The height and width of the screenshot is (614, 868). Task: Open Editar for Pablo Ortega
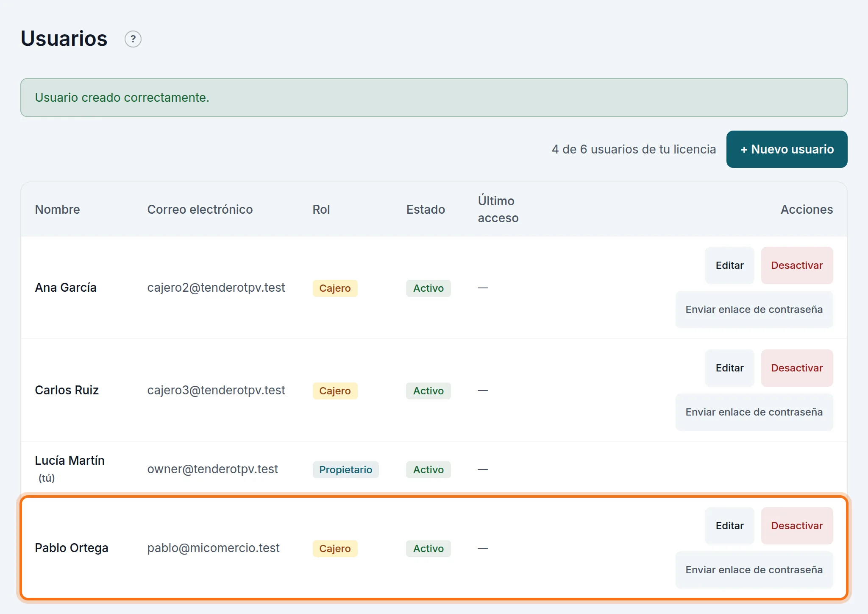[x=729, y=526]
